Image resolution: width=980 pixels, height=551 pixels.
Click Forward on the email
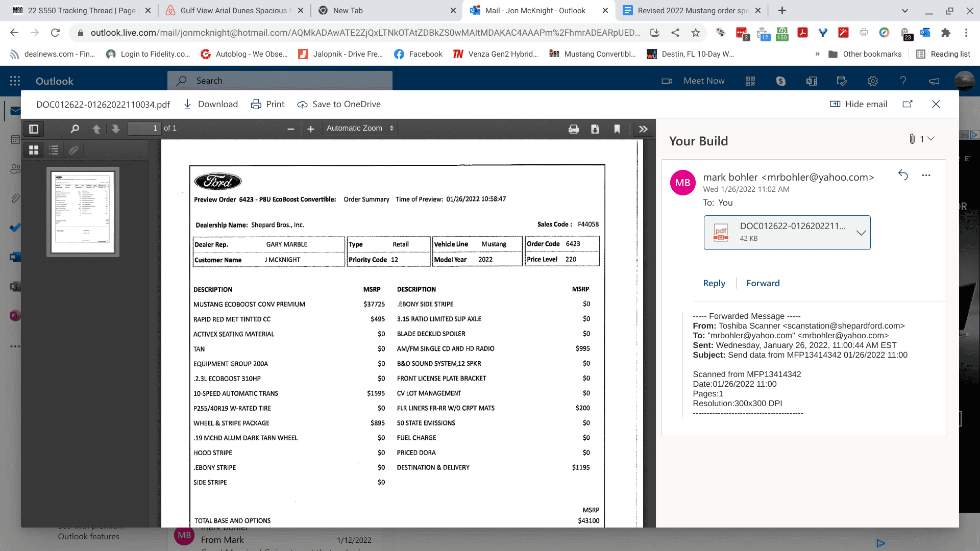pos(763,283)
